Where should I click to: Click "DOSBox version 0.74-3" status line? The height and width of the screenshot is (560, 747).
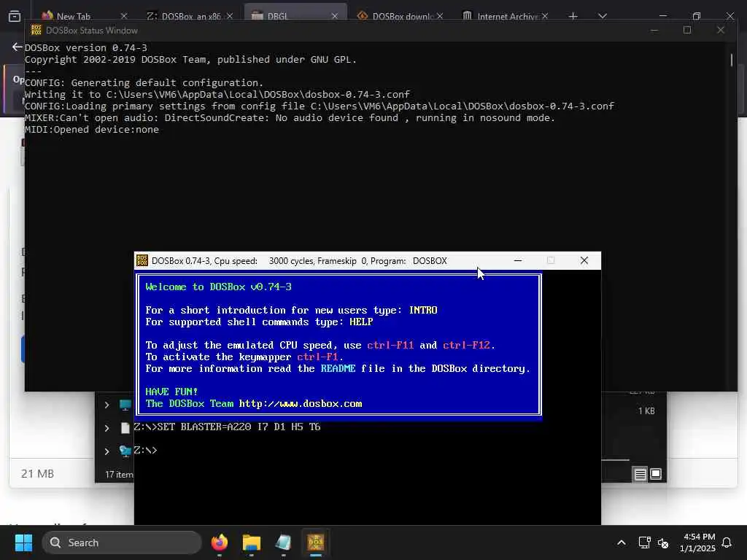86,47
